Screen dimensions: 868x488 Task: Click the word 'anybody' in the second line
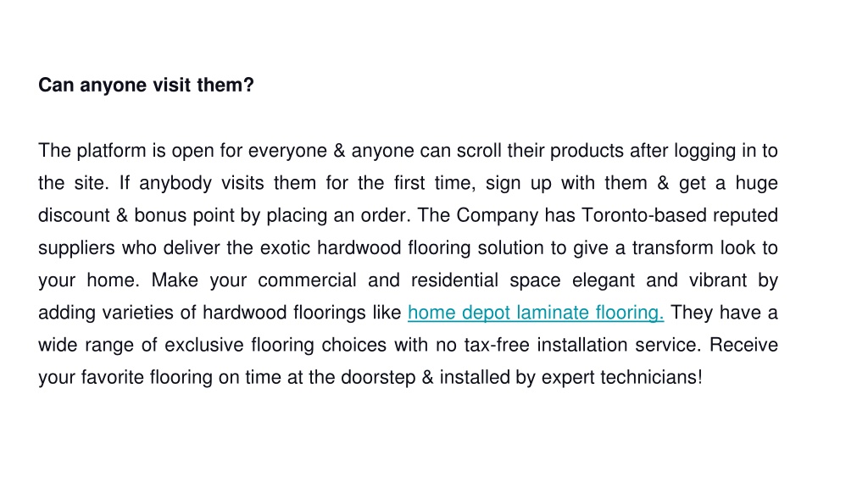click(x=175, y=184)
